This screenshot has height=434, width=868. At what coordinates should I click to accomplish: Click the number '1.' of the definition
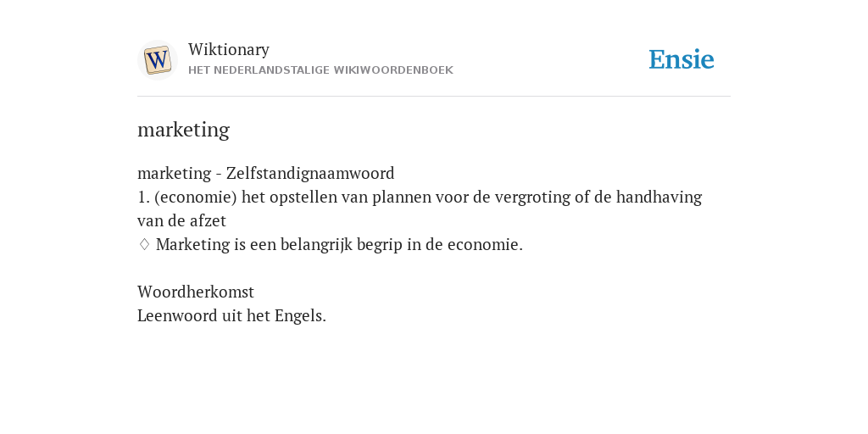coord(143,197)
